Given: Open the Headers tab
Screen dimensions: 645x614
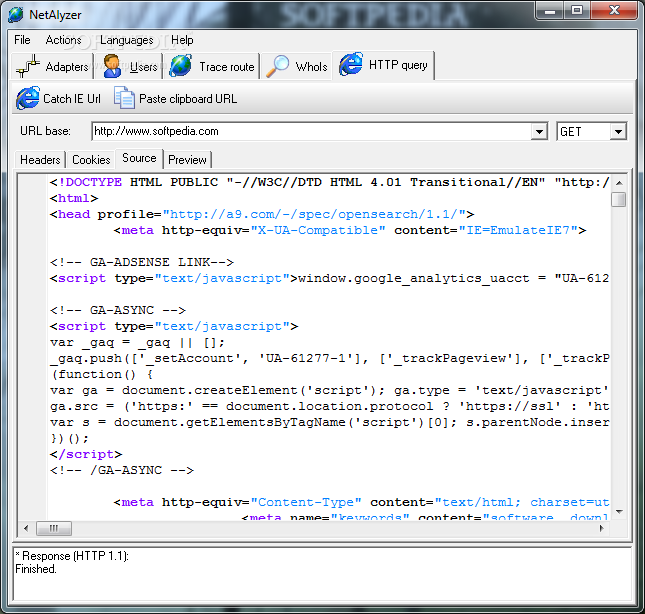Looking at the screenshot, I should tap(40, 160).
